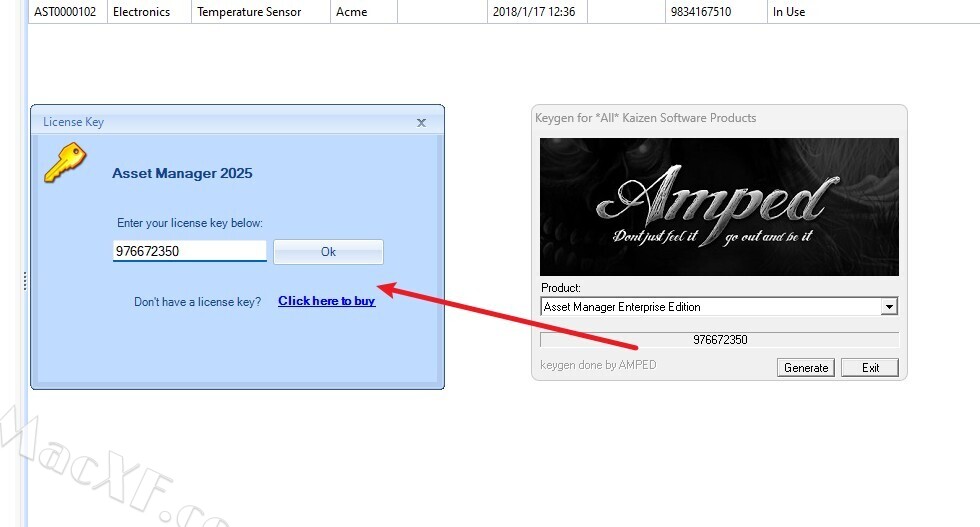Focus the license key input field

click(x=189, y=251)
